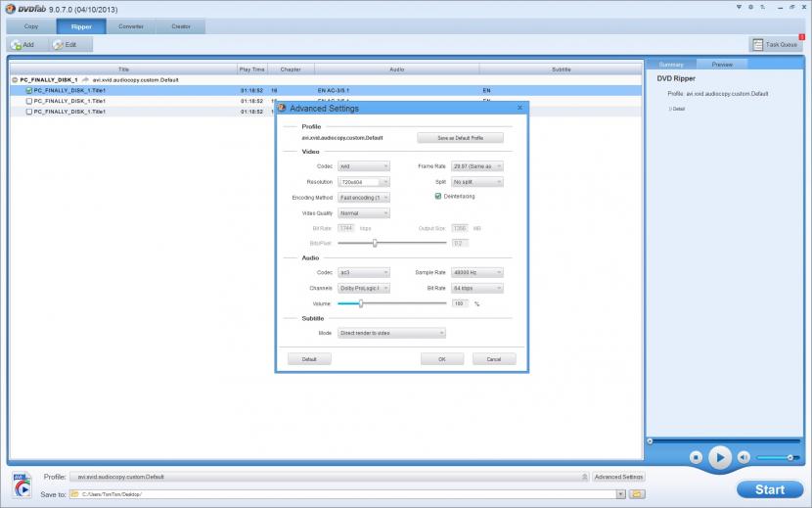Image resolution: width=812 pixels, height=508 pixels.
Task: Open the Save to path dropdown arrow
Action: 620,494
